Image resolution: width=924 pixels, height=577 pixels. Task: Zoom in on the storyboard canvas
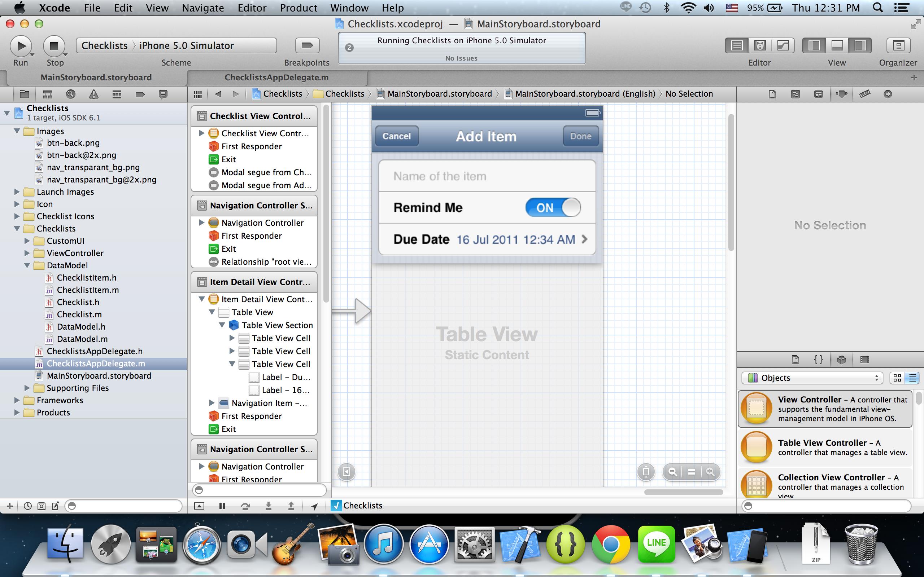(x=710, y=472)
